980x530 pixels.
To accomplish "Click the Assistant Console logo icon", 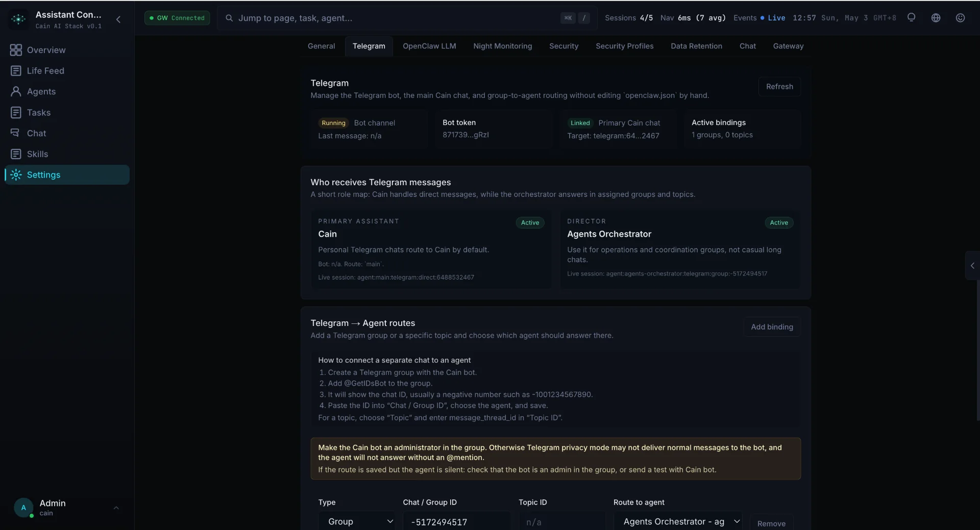I will click(18, 19).
